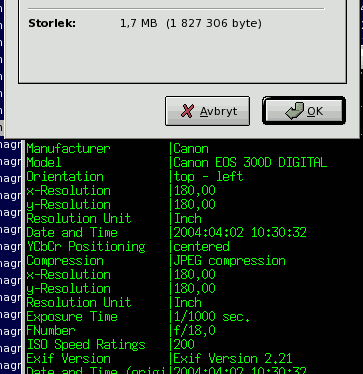
Task: Click 'JPEG compression' value
Action: tap(229, 261)
